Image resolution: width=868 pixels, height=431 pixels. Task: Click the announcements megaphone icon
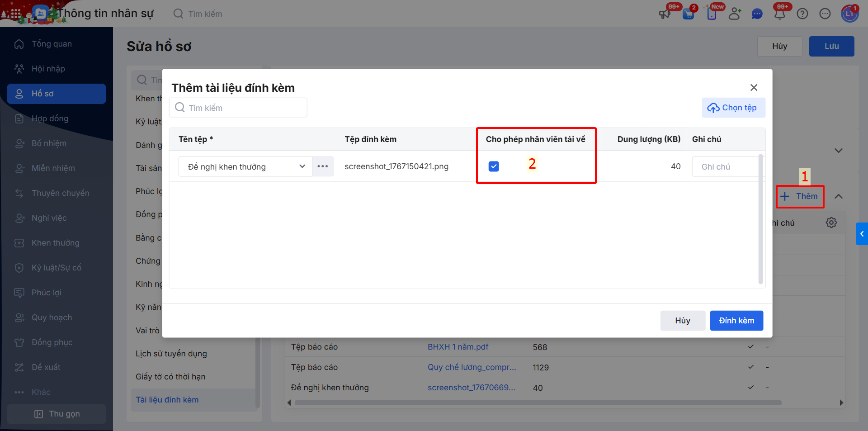(665, 14)
